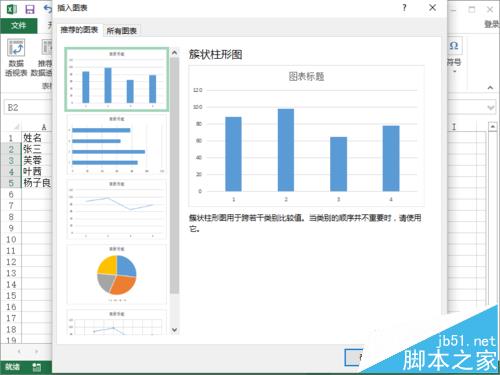Close the 插入图表 dialog
Viewport: 500px width, 375px height.
click(x=432, y=8)
